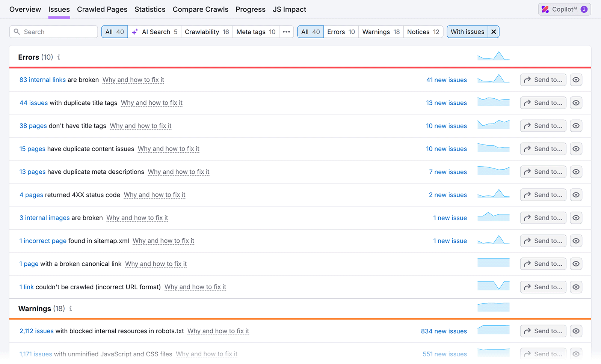Click the magnifier icon in the search box
This screenshot has width=601, height=364.
click(17, 32)
